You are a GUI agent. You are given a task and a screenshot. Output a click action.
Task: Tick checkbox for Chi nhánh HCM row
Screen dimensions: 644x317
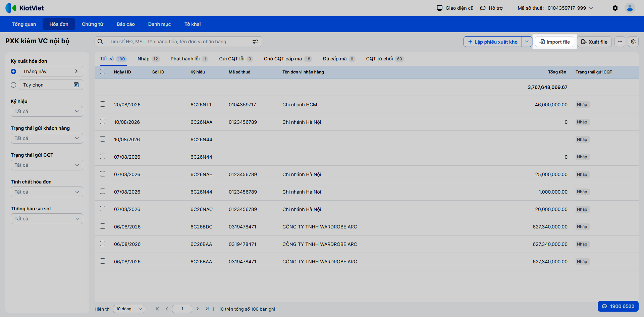tap(103, 104)
